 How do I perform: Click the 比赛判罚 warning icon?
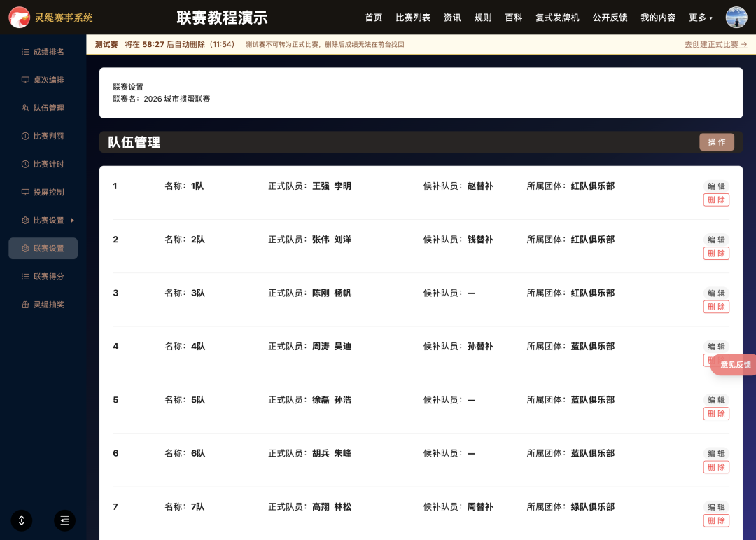tap(25, 136)
